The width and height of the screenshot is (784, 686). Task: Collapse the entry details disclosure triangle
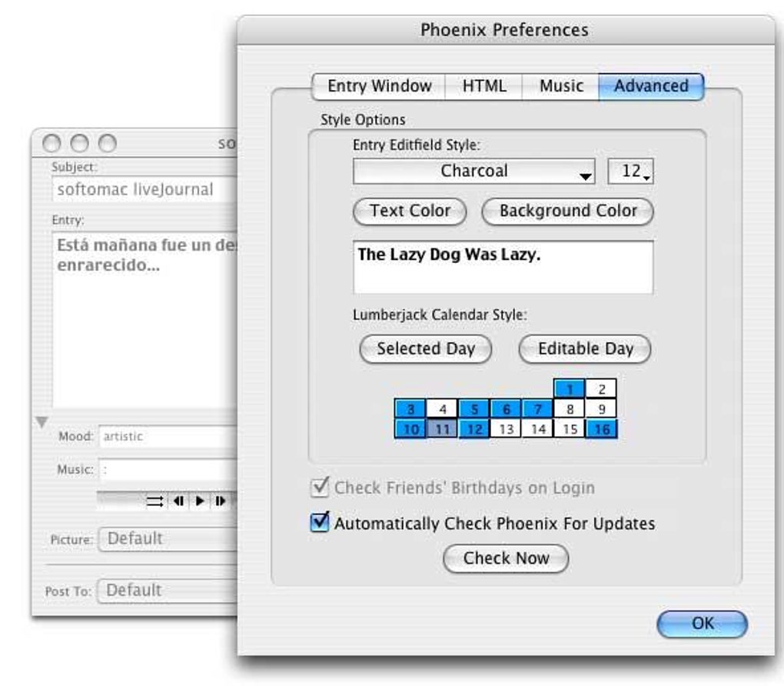(42, 421)
